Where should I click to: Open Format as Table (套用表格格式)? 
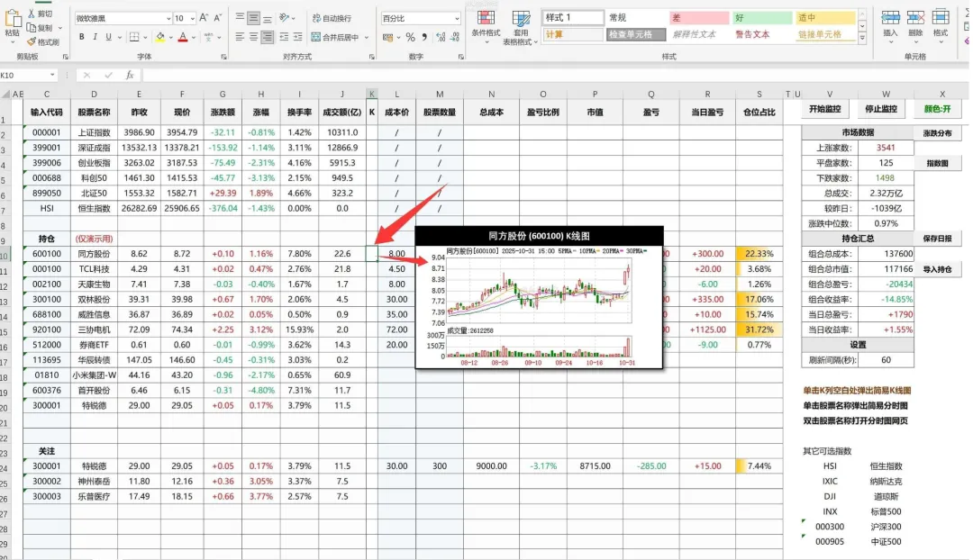(520, 29)
